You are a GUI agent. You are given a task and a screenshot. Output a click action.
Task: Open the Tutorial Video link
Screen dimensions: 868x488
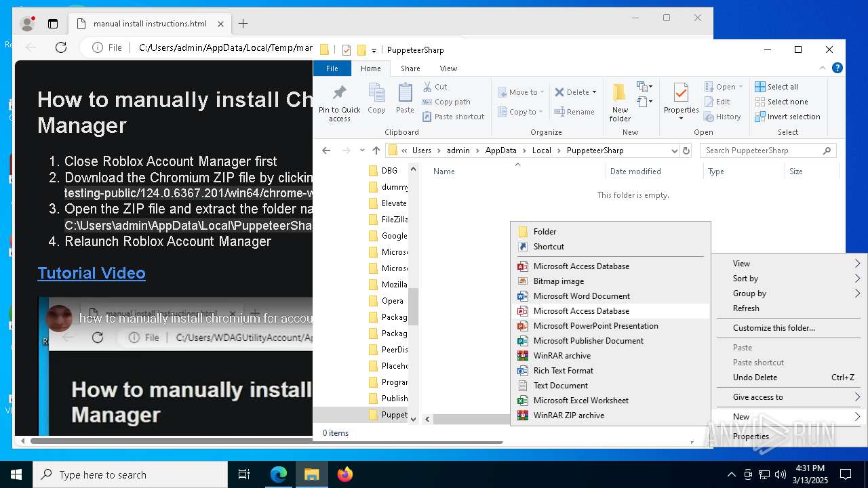pos(92,273)
